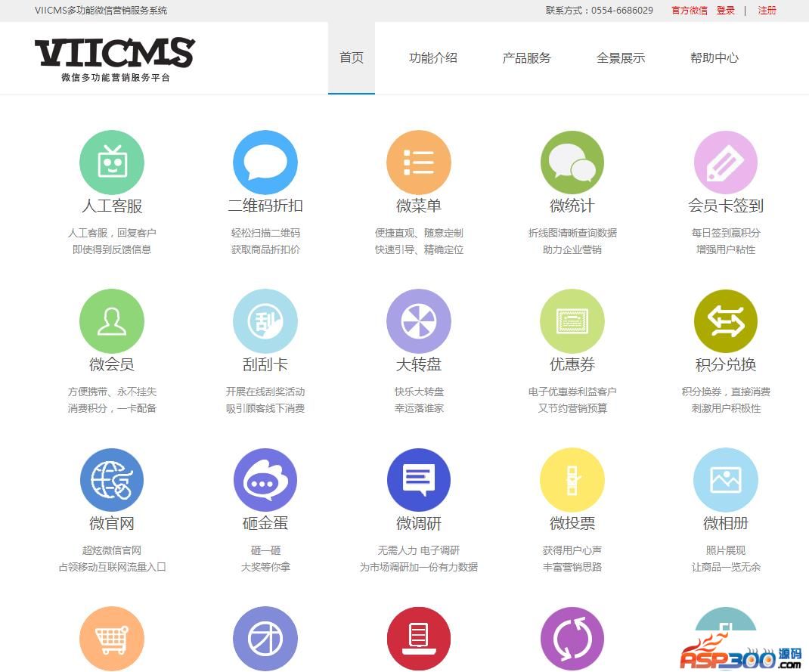809x672 pixels.
Task: Click the 会员卡签到 pink tag icon
Action: click(725, 163)
